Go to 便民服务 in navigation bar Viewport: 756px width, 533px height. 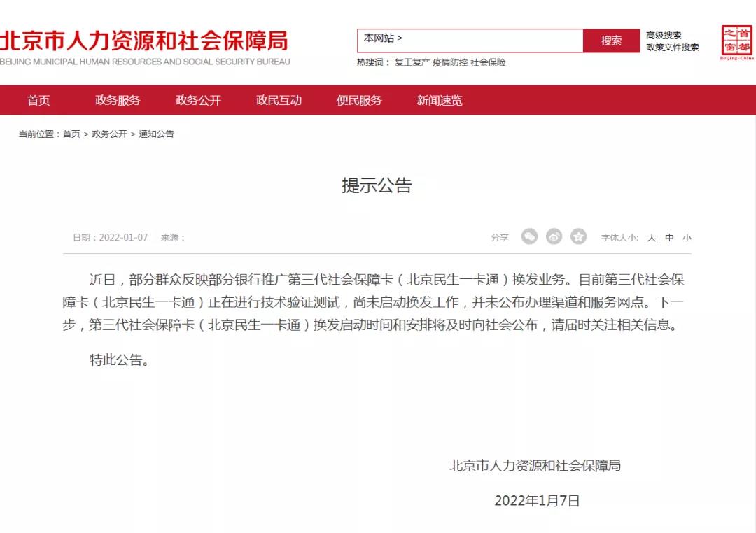(x=359, y=100)
